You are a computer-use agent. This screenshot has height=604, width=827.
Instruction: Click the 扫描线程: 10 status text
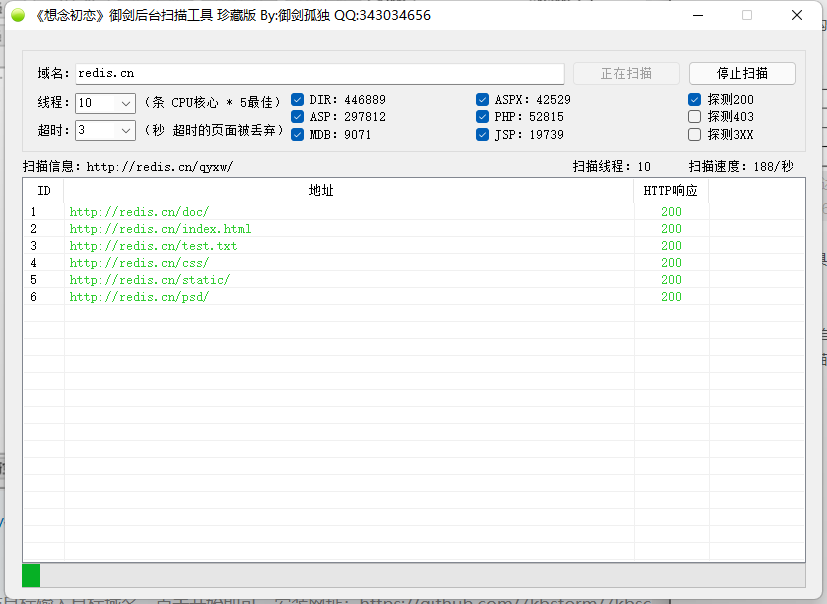click(x=612, y=167)
